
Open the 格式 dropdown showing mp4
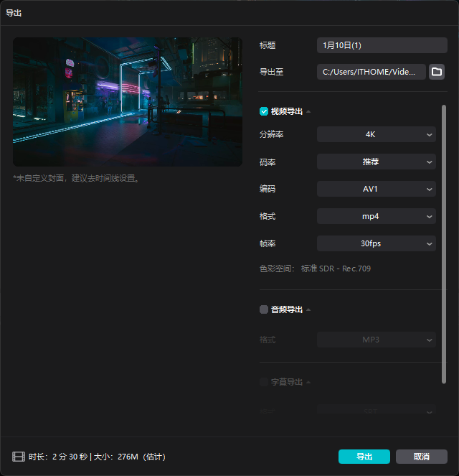376,216
